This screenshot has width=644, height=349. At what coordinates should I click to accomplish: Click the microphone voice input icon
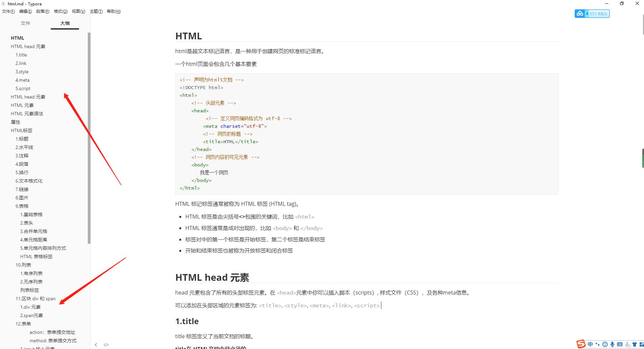pyautogui.click(x=612, y=344)
